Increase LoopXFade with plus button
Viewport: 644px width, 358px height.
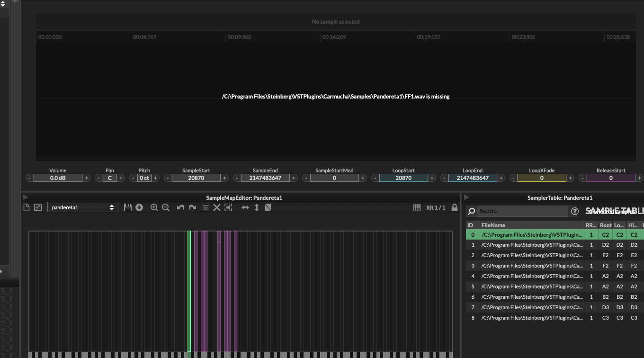(570, 178)
